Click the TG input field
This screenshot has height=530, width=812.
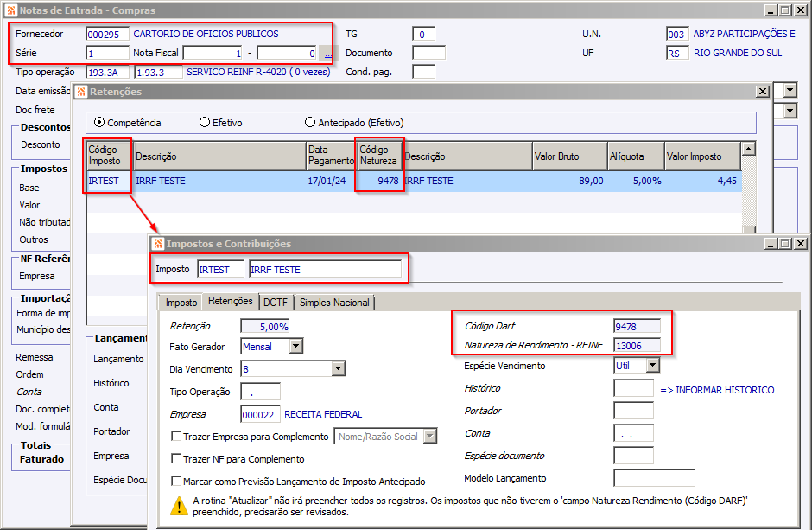423,35
